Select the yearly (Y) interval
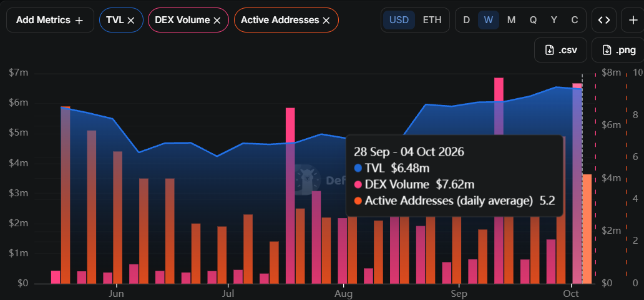 pyautogui.click(x=554, y=20)
